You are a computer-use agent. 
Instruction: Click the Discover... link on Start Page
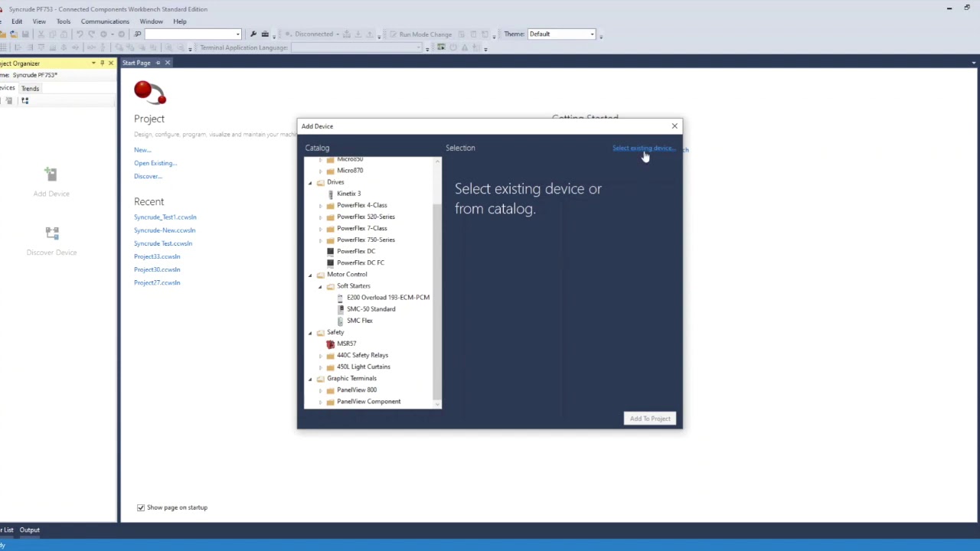[x=148, y=176]
